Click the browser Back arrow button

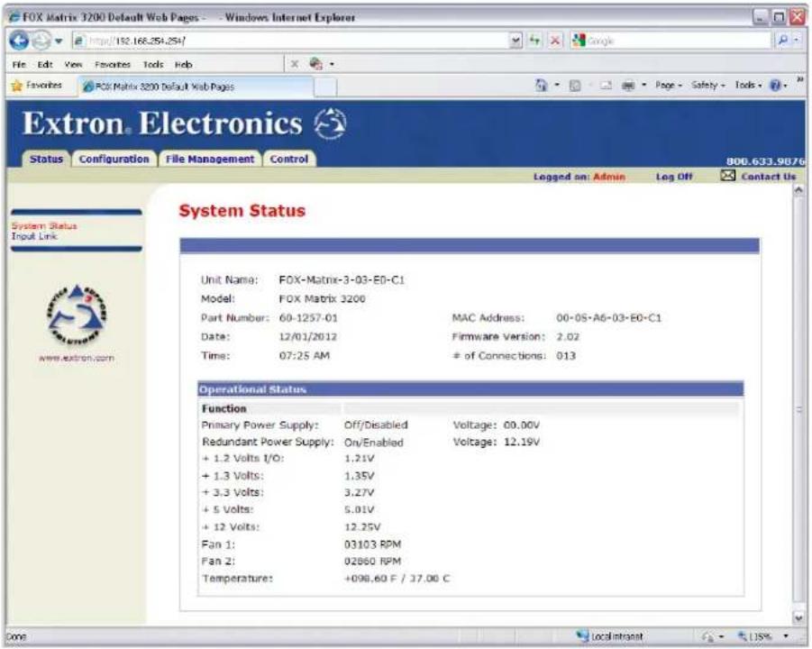(x=19, y=41)
